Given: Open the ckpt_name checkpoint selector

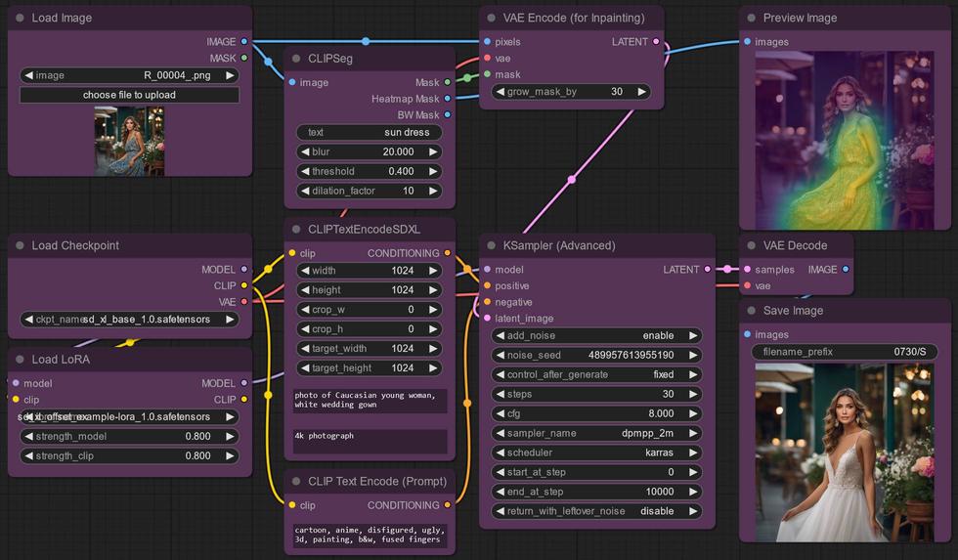Looking at the screenshot, I should [x=129, y=319].
